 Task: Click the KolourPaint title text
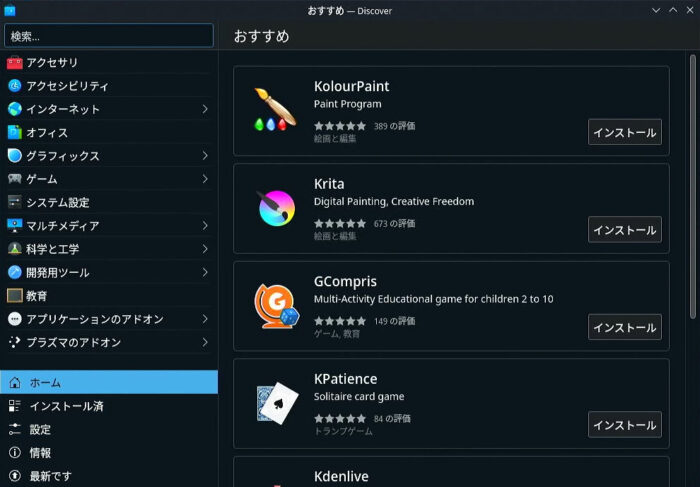pyautogui.click(x=351, y=86)
